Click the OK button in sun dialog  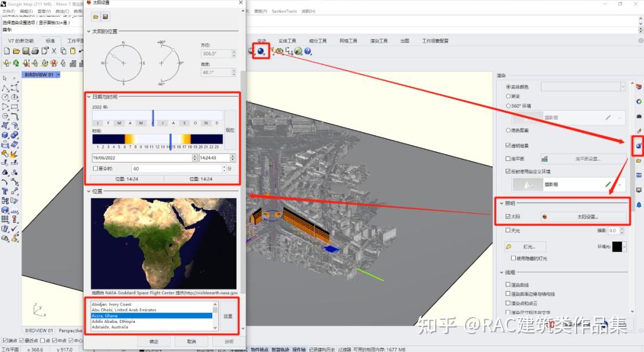(154, 341)
